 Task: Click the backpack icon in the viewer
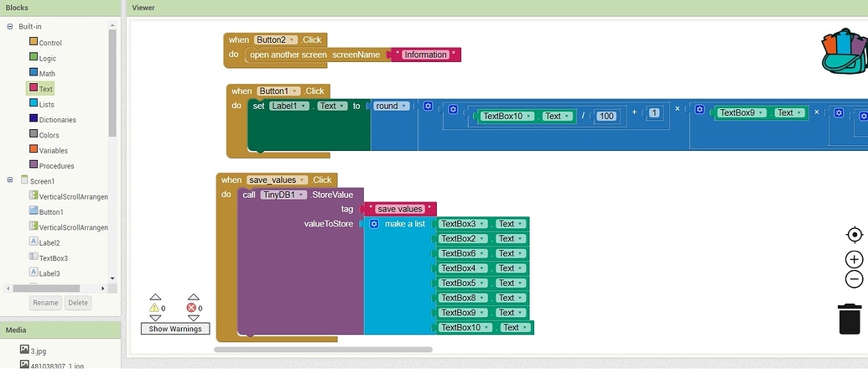pos(843,52)
